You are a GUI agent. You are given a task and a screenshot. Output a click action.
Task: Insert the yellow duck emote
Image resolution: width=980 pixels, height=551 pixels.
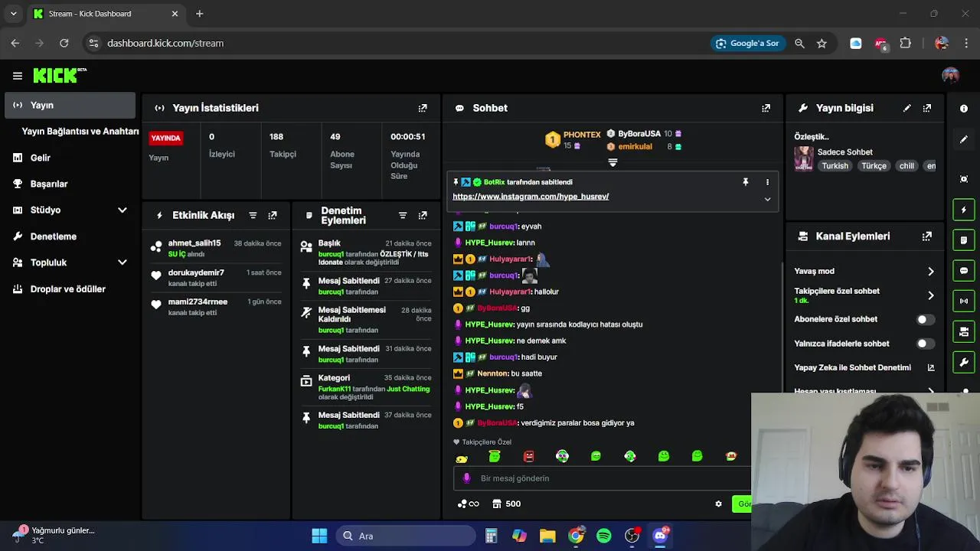point(462,457)
